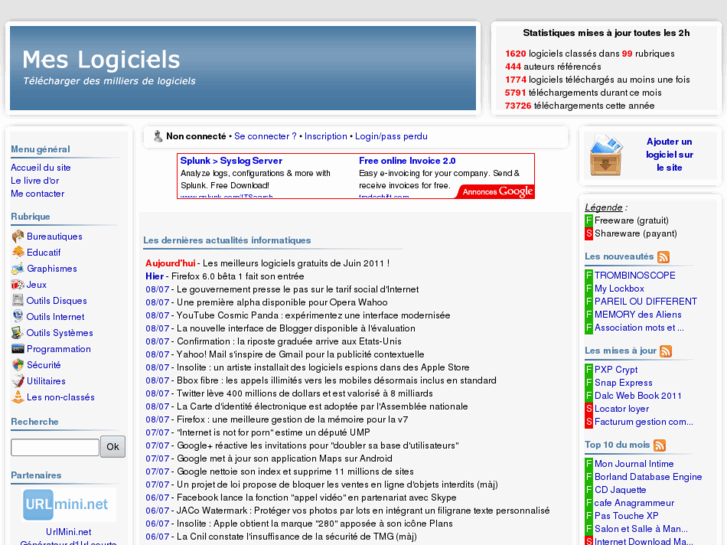Open the Association mots et ... link
Screen dimensions: 727x545
[639, 327]
